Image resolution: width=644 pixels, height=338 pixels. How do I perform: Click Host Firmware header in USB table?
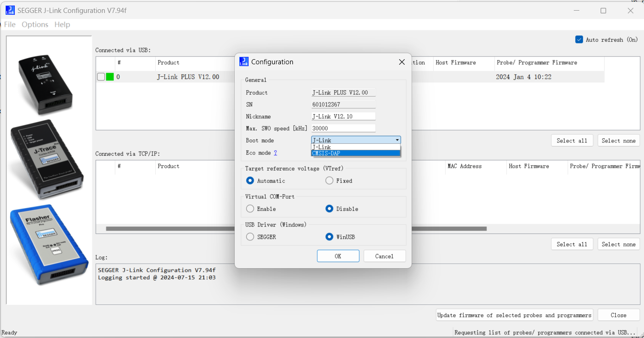[x=456, y=62]
